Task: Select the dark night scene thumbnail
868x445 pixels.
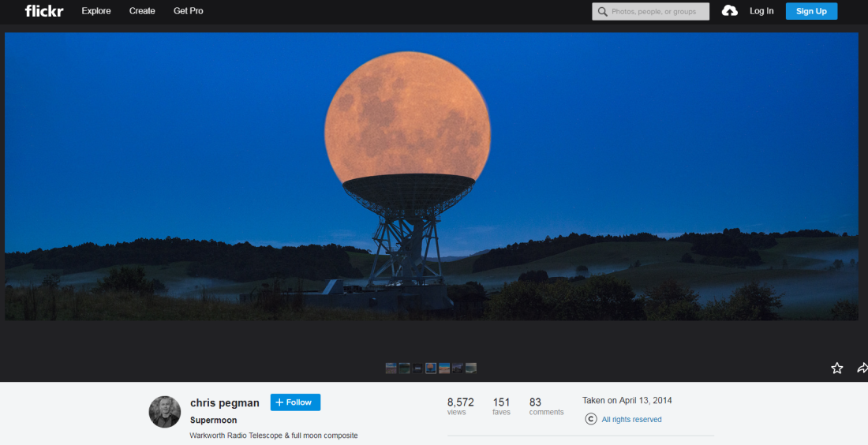Action: [417, 368]
